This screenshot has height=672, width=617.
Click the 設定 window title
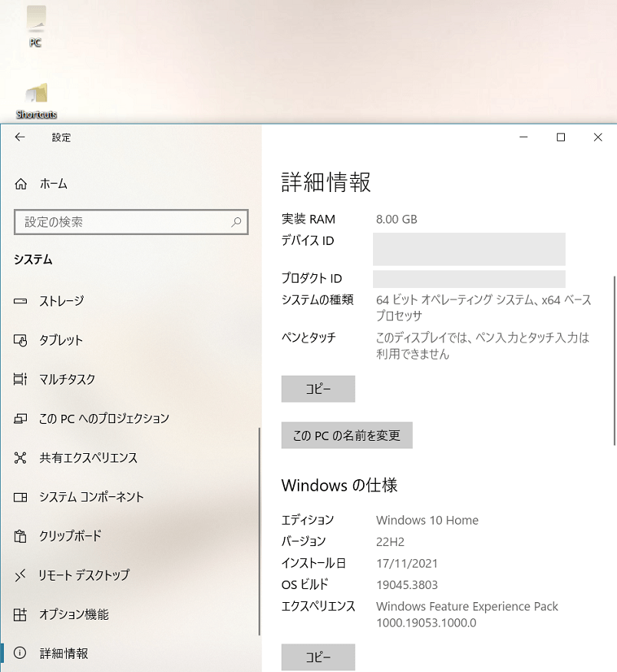tap(61, 137)
